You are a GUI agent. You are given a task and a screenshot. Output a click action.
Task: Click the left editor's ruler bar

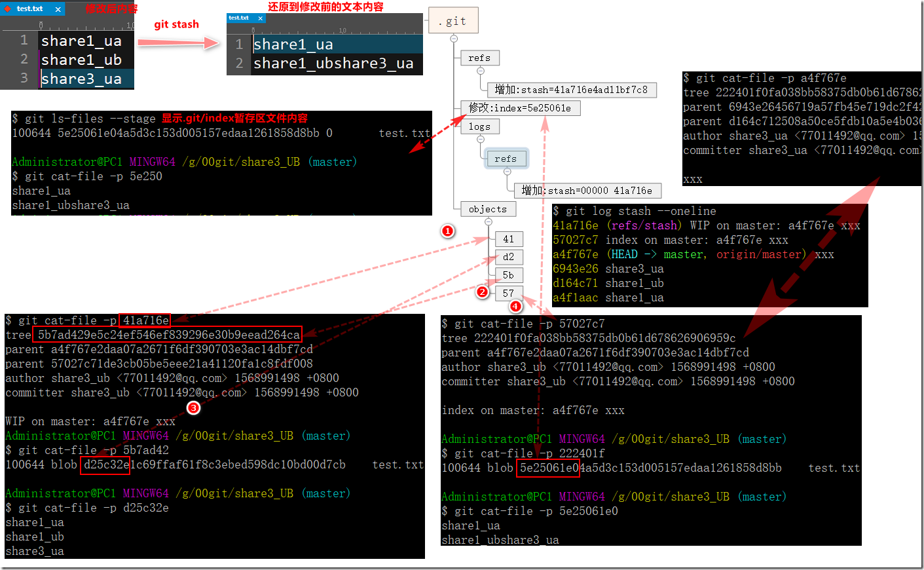[x=67, y=24]
